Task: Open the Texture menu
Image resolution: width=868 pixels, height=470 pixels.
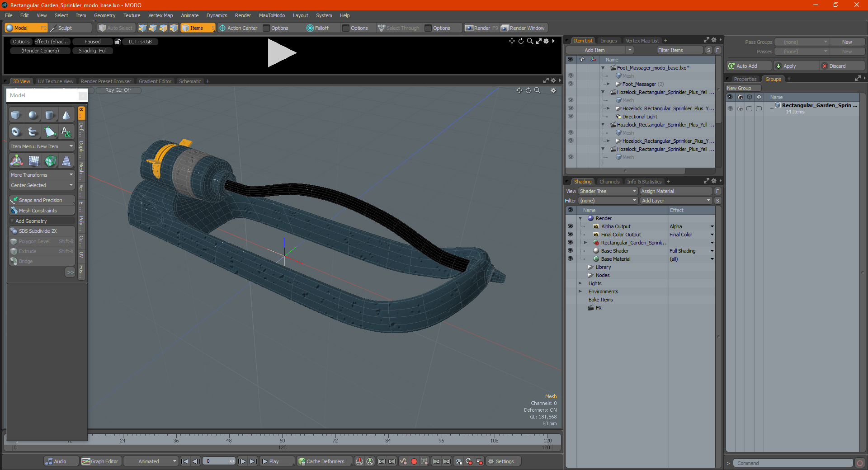Action: [132, 15]
